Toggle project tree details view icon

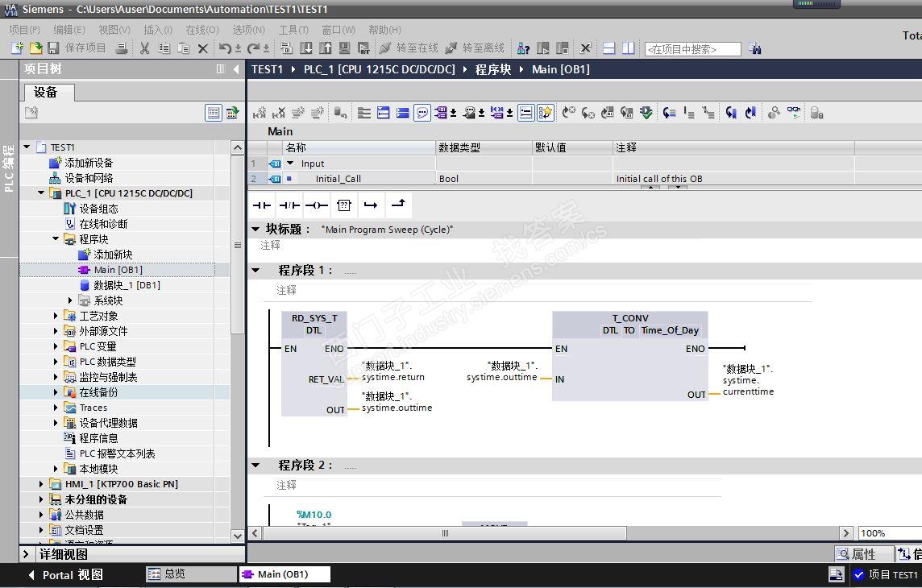214,112
